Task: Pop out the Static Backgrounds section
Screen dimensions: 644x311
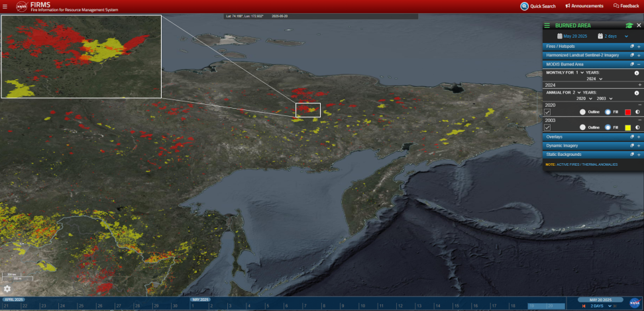Action: [x=632, y=155]
